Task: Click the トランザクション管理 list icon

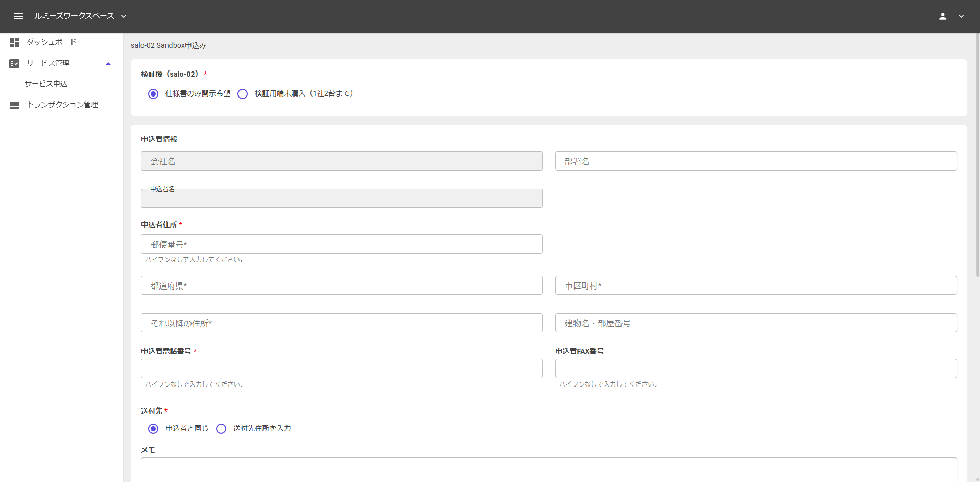Action: point(14,105)
